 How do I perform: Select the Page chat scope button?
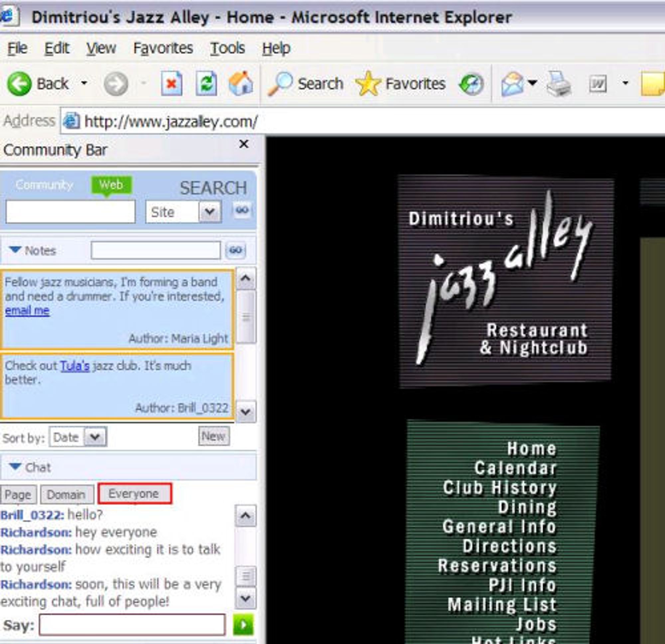tap(18, 495)
